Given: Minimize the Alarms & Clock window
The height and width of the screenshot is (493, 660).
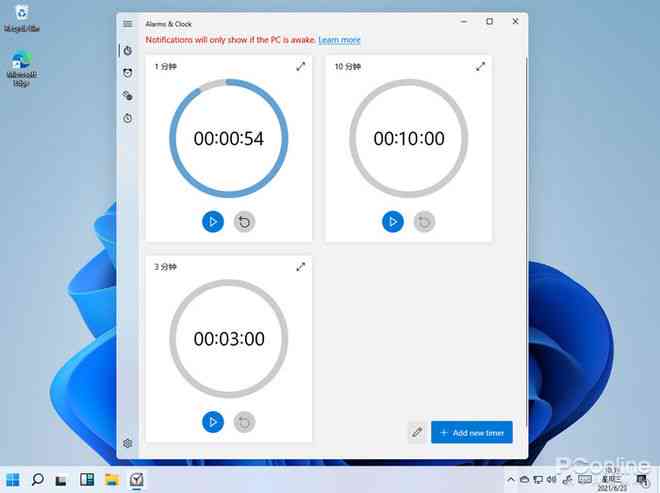Looking at the screenshot, I should (x=464, y=21).
